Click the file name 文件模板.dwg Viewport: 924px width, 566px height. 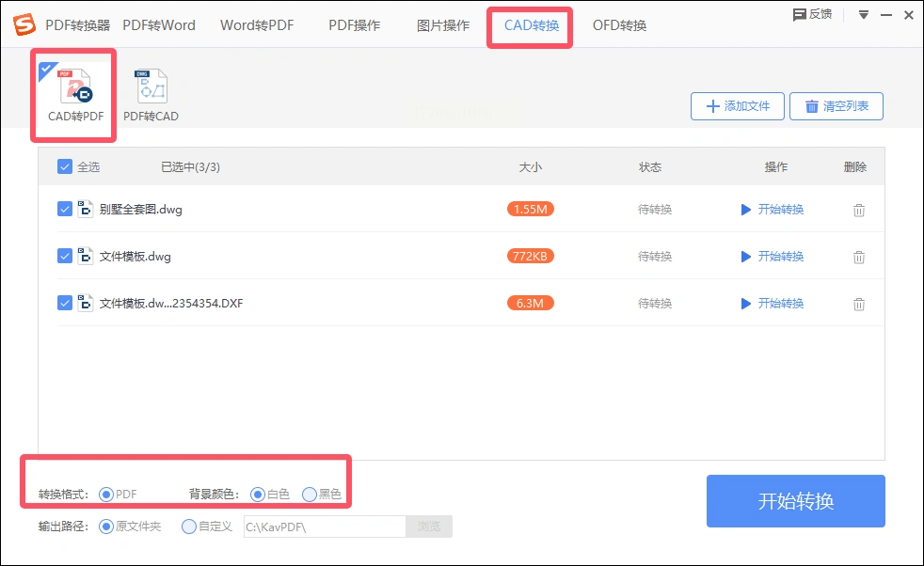coord(135,256)
